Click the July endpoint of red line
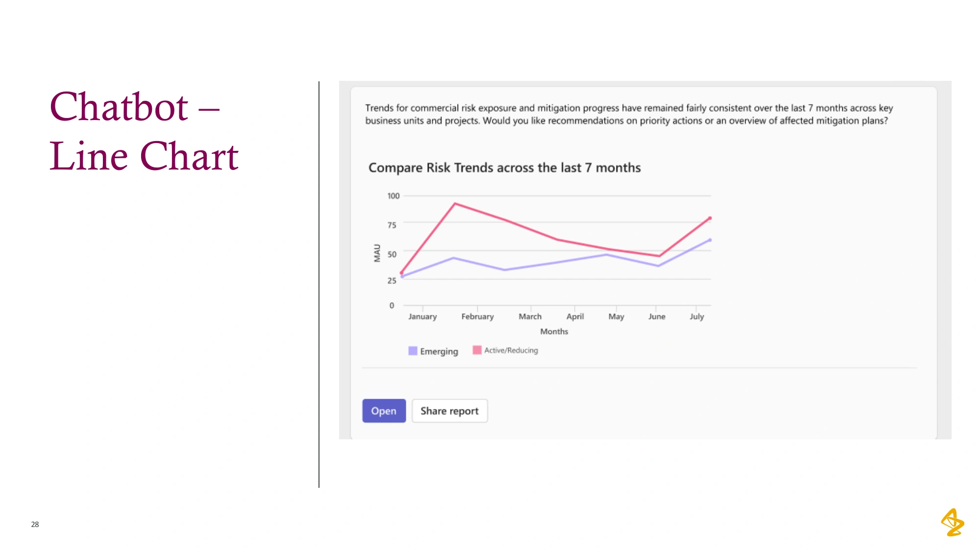The image size is (980, 551). coord(710,218)
